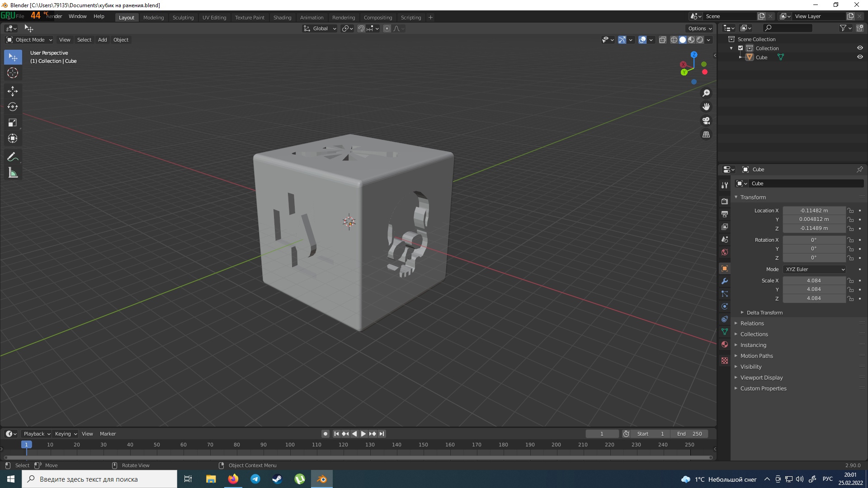Hide the Collection with its eye icon
The height and width of the screenshot is (488, 868).
[x=860, y=48]
